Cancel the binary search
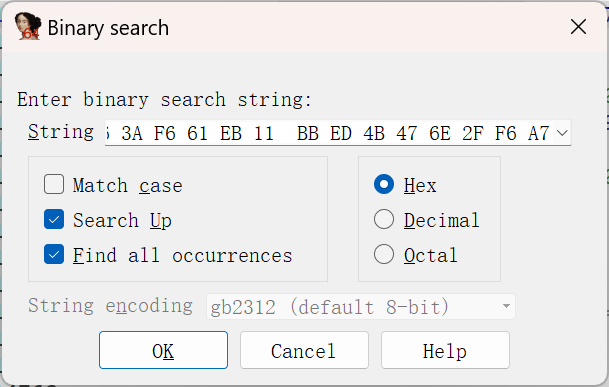This screenshot has height=387, width=609. click(304, 350)
